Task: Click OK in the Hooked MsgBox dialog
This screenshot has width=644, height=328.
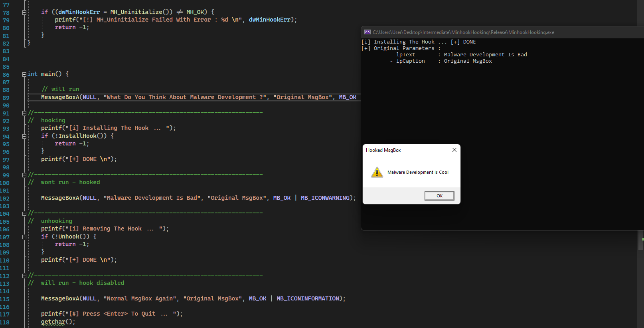Action: (439, 196)
